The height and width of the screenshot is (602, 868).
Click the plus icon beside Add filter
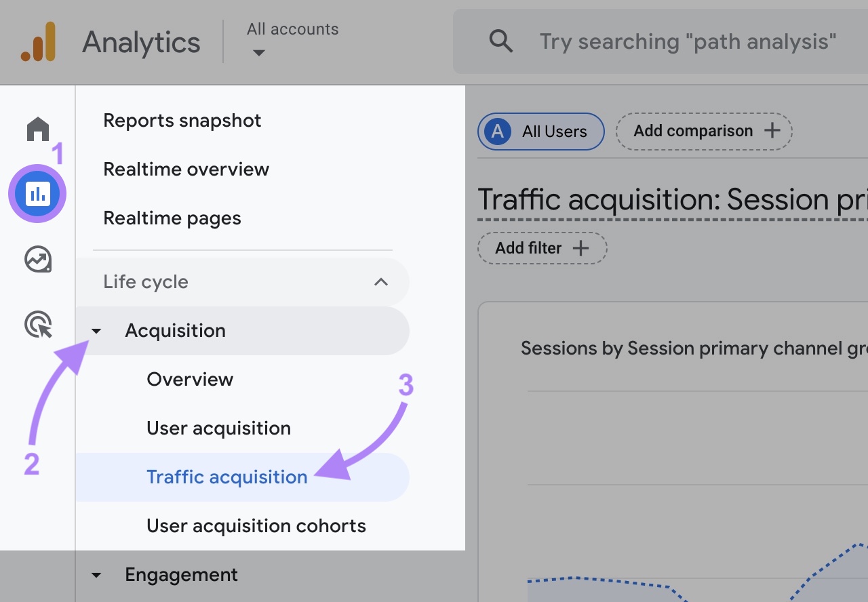582,248
